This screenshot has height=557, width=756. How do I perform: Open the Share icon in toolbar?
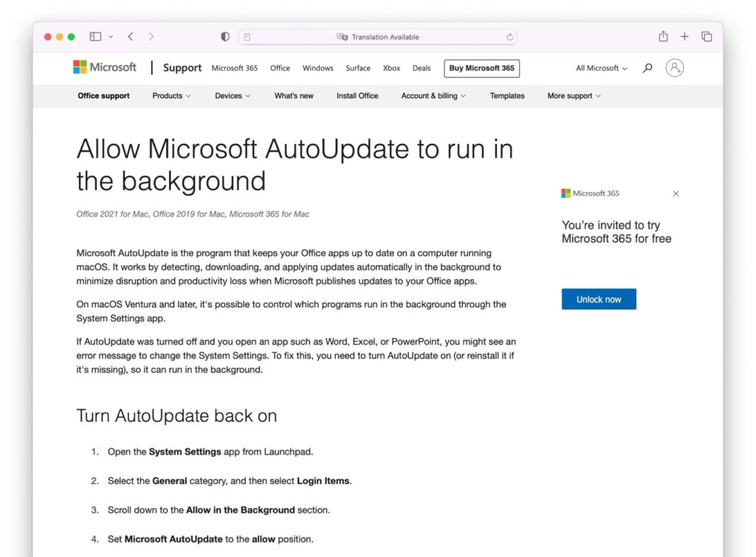pos(664,36)
